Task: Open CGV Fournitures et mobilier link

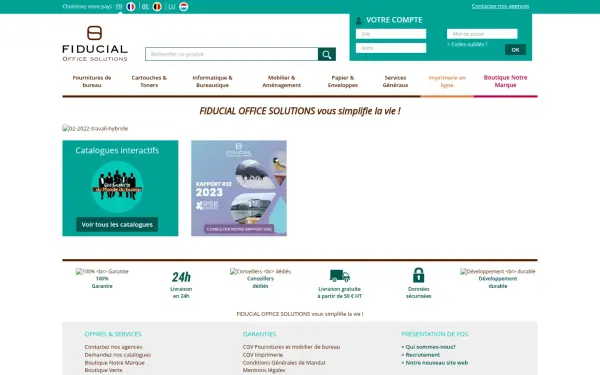Action: click(291, 347)
